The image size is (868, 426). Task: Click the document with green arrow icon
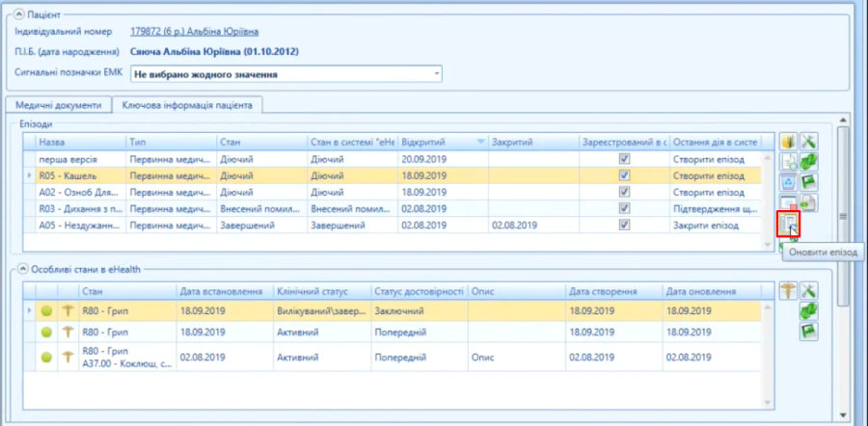click(809, 202)
